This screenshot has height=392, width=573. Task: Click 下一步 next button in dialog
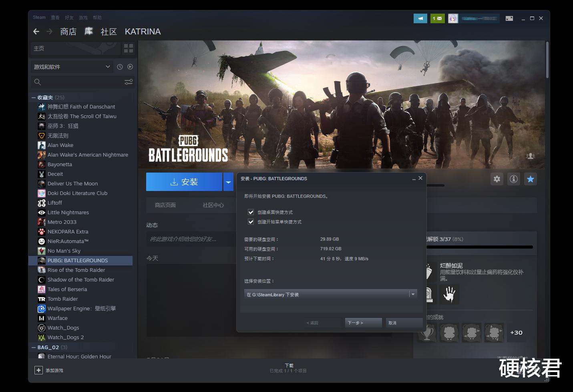tap(364, 323)
